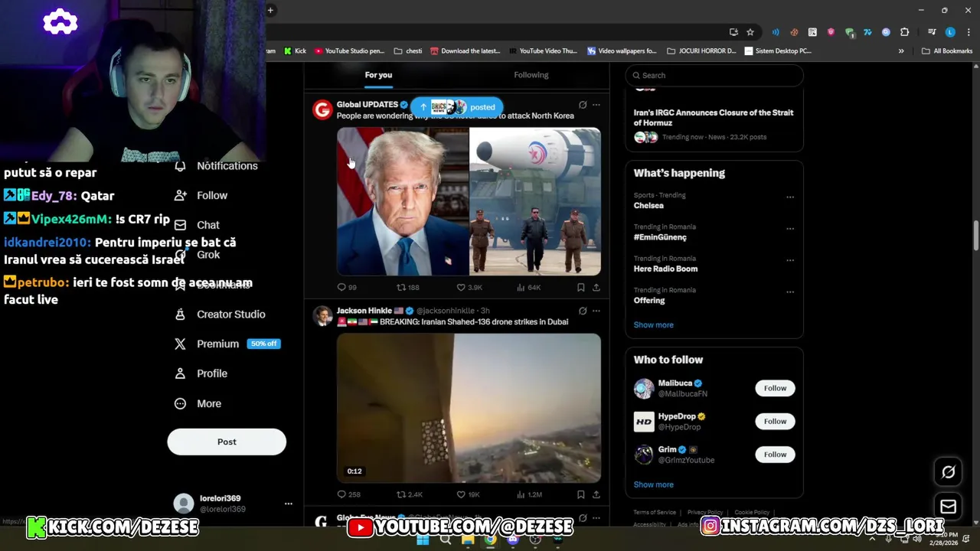Switch to the Following tab
Viewport: 980px width, 551px height.
[531, 75]
